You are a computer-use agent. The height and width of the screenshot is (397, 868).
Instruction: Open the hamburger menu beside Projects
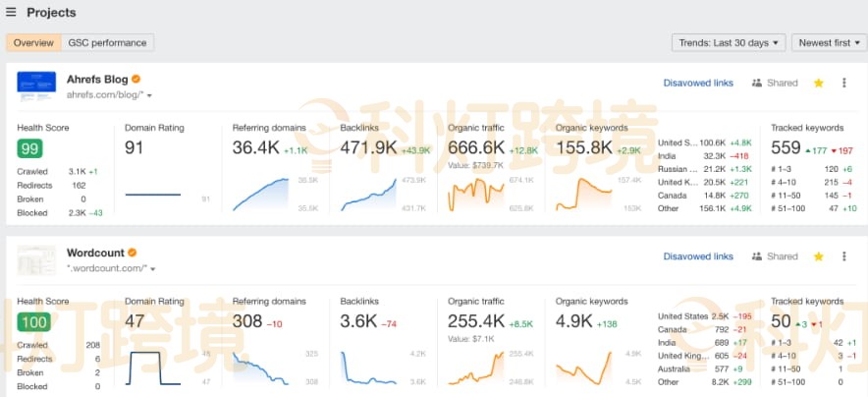click(x=11, y=13)
